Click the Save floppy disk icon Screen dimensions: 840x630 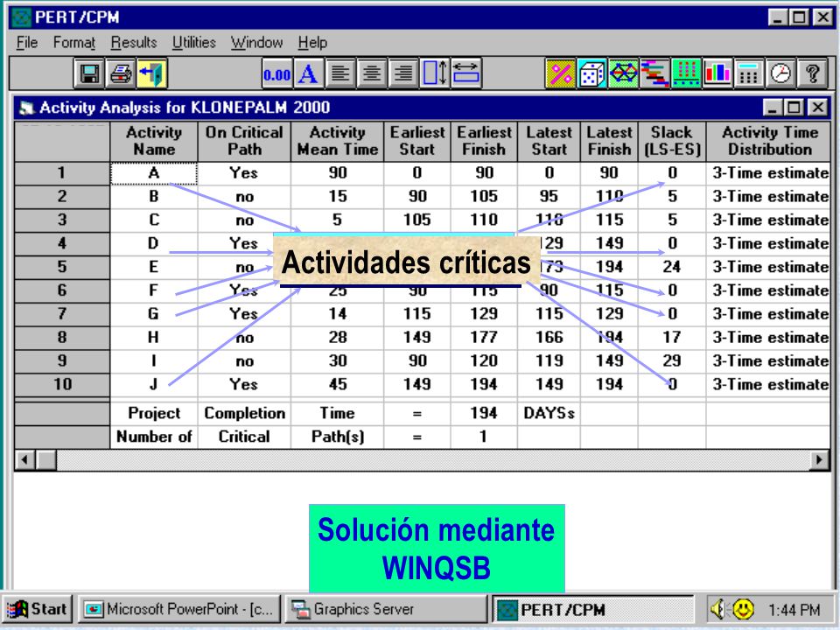click(x=89, y=73)
